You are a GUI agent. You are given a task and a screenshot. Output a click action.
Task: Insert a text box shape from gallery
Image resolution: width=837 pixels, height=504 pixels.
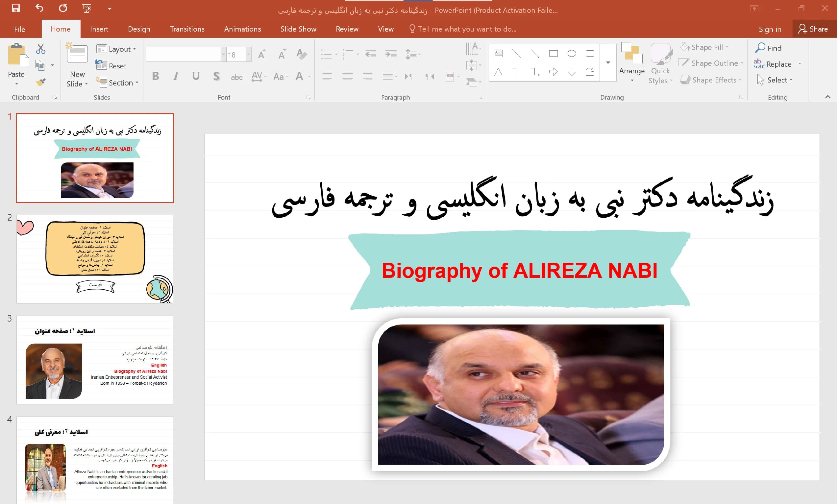point(498,53)
